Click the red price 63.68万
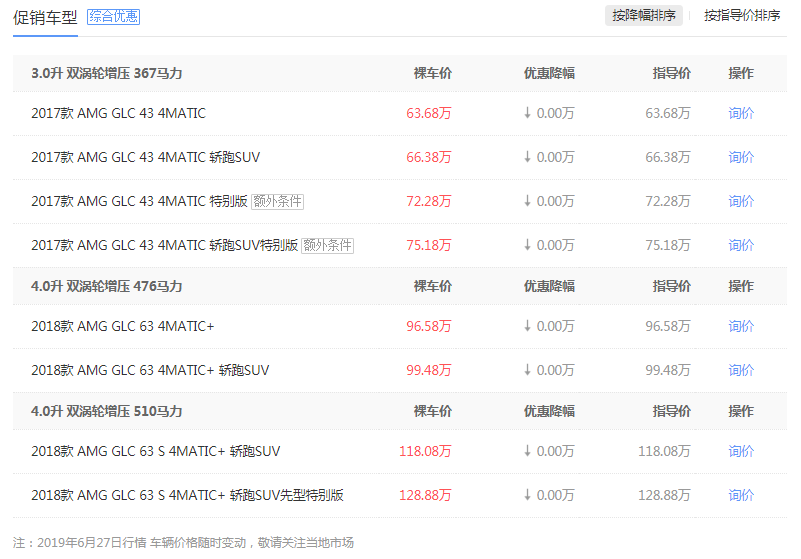 pos(429,113)
